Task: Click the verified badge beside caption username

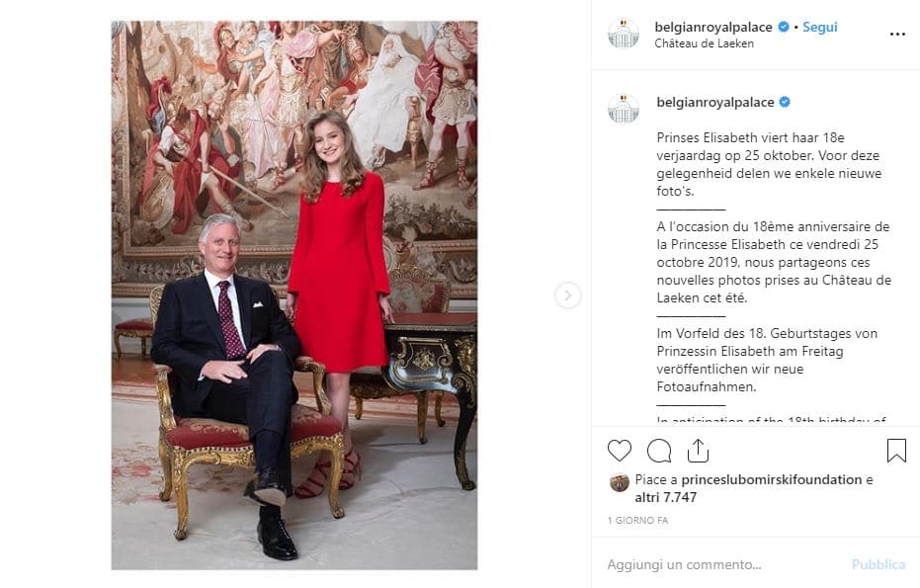Action: coord(785,102)
